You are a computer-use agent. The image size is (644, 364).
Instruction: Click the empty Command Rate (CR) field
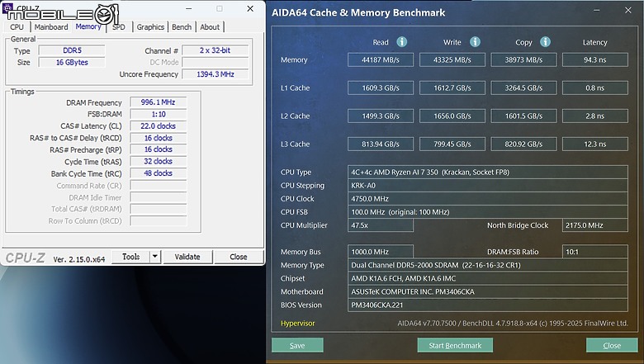tap(159, 186)
